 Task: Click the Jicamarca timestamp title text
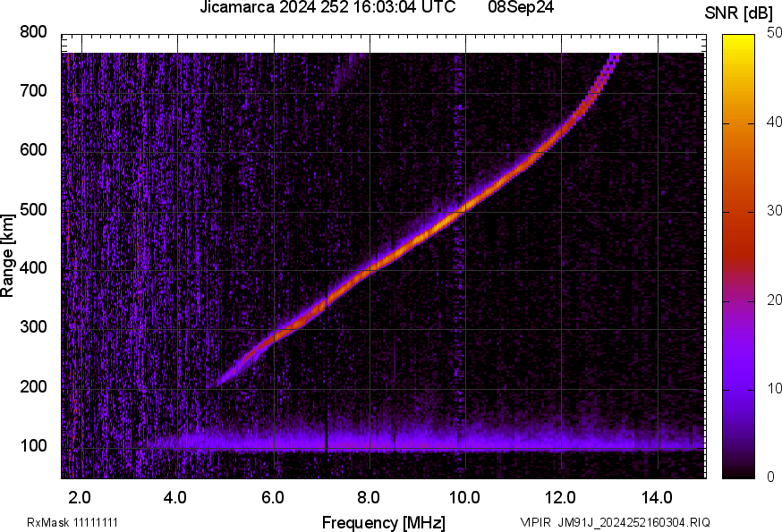point(328,9)
